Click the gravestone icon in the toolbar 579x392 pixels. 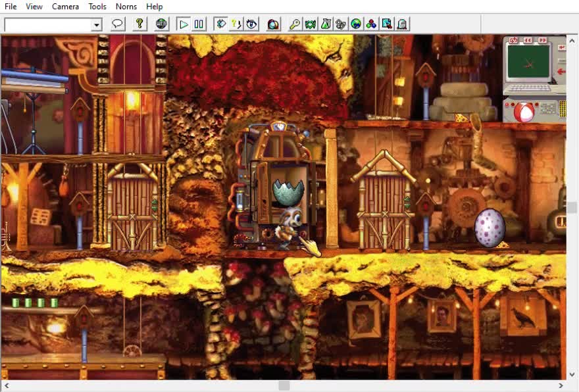[402, 24]
